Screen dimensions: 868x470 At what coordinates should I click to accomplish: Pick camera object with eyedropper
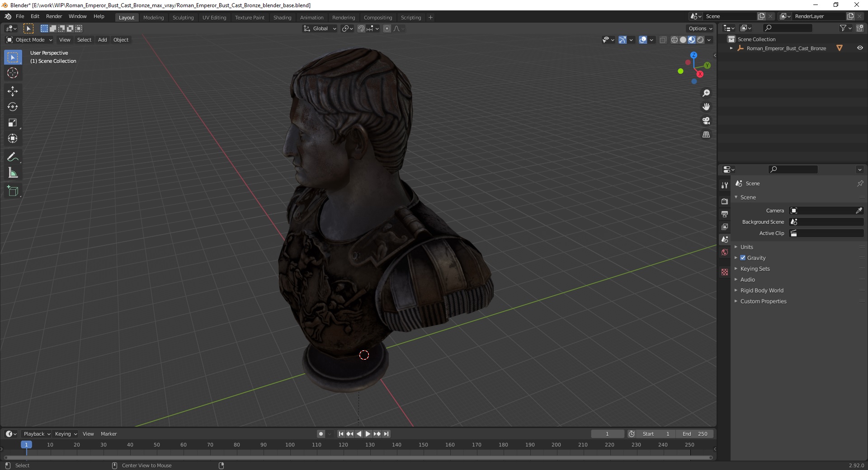[x=859, y=211]
